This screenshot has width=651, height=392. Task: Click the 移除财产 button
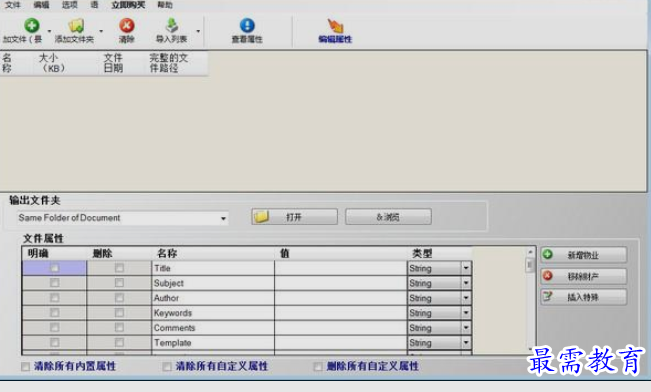click(x=584, y=276)
